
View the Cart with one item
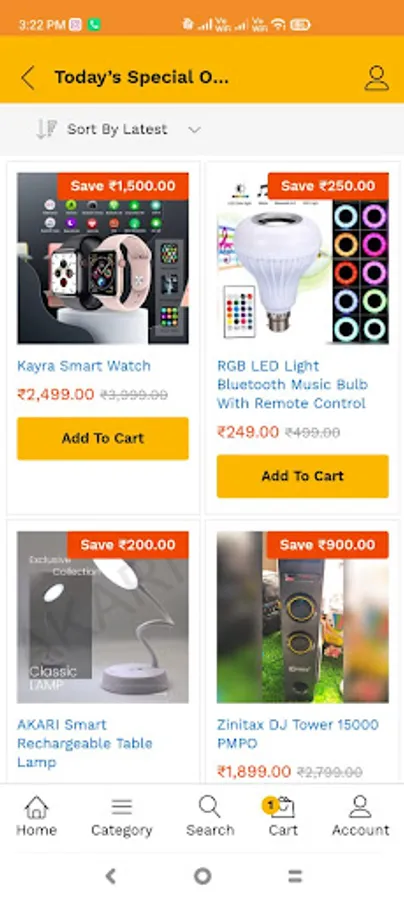(283, 816)
